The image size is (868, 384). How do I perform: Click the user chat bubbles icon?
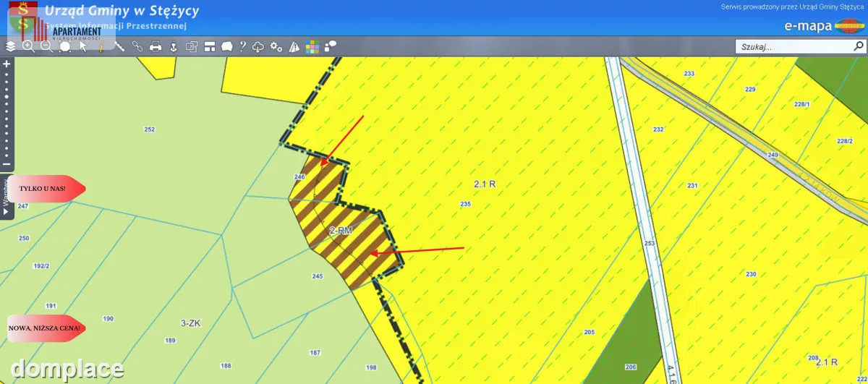(x=331, y=46)
